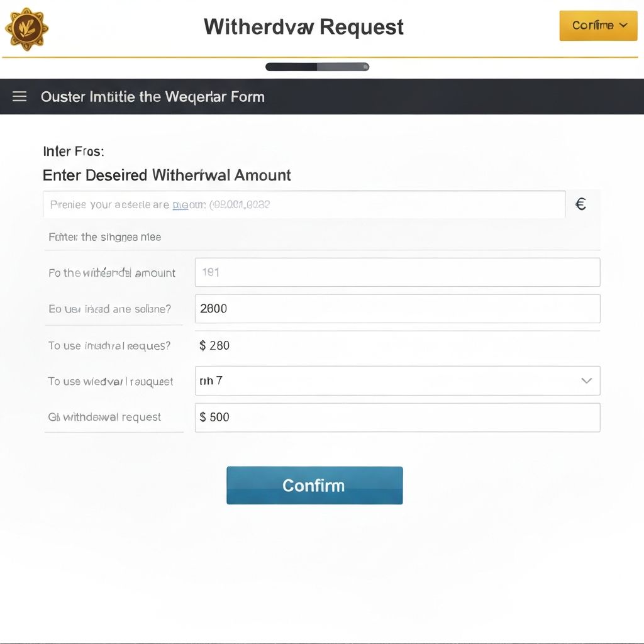Click the golden sun logo icon
Image resolution: width=644 pixels, height=644 pixels.
(x=26, y=28)
